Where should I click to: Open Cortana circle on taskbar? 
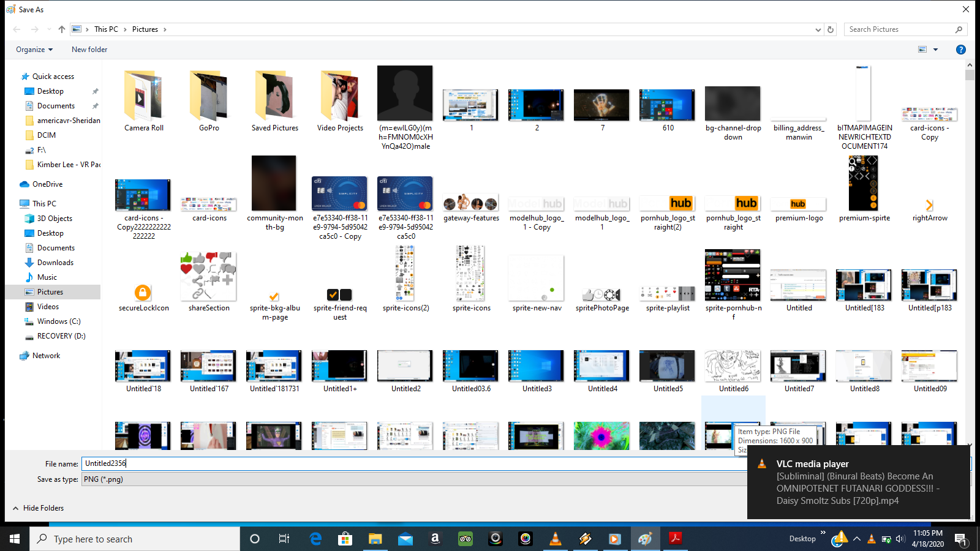[255, 539]
